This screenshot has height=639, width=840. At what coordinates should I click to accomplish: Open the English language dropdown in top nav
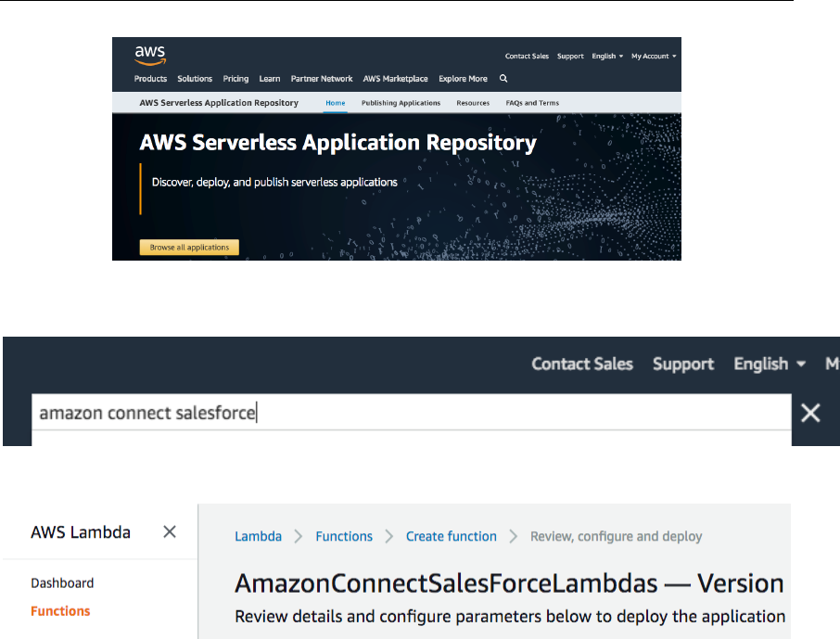tap(607, 57)
